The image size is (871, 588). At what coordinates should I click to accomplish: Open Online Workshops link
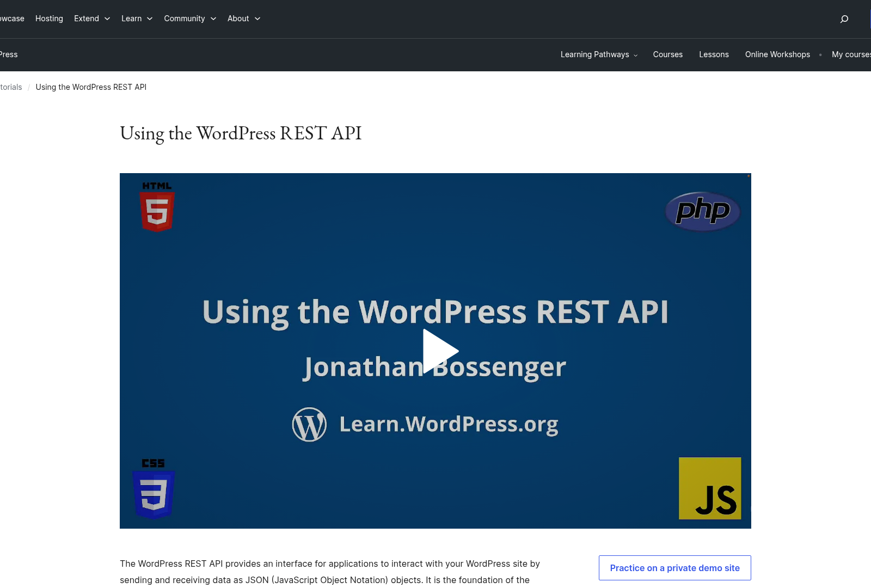(777, 54)
